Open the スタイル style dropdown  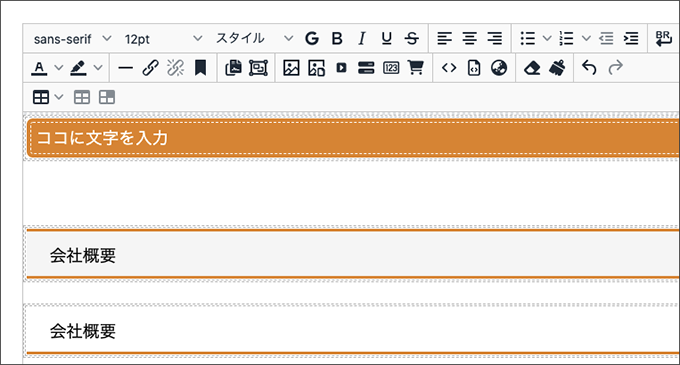tap(254, 39)
